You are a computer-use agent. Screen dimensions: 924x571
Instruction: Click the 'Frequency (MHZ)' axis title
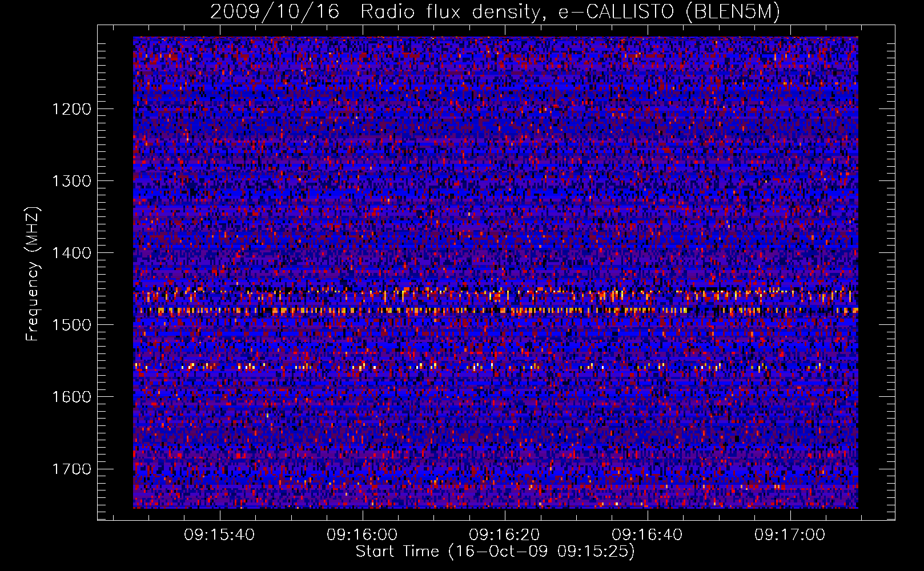click(33, 274)
